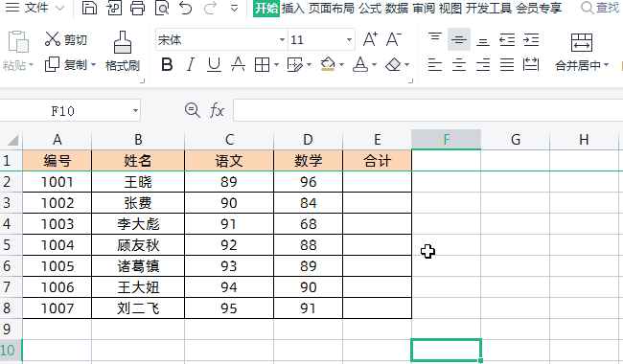The width and height of the screenshot is (623, 364).
Task: Undo the last action
Action: pyautogui.click(x=186, y=8)
